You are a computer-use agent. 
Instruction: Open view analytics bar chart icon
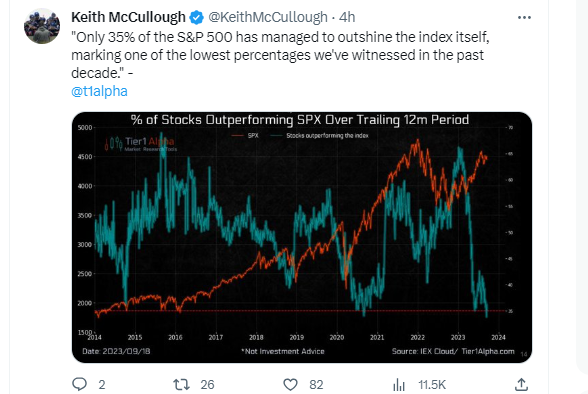coord(399,385)
